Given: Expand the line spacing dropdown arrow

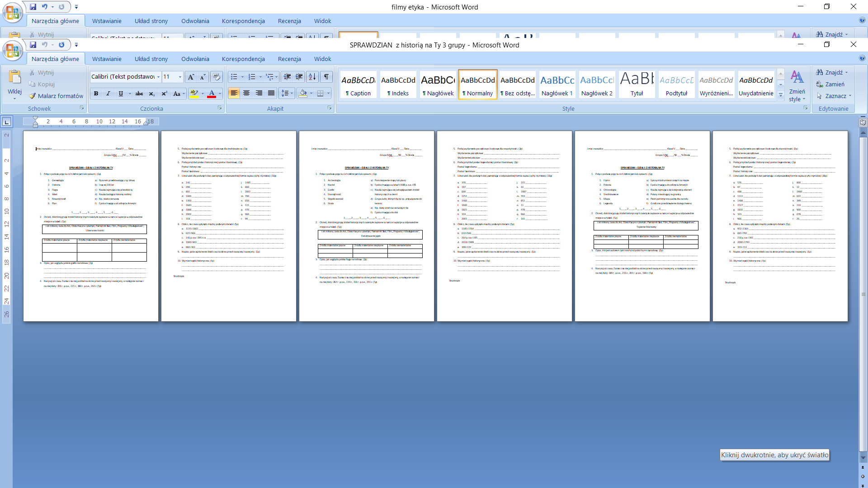Looking at the screenshot, I should tap(292, 94).
